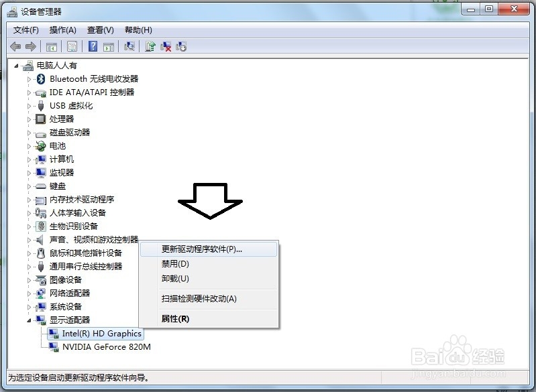The image size is (536, 392).
Task: Click the blue Help question mark icon
Action: pos(93,46)
